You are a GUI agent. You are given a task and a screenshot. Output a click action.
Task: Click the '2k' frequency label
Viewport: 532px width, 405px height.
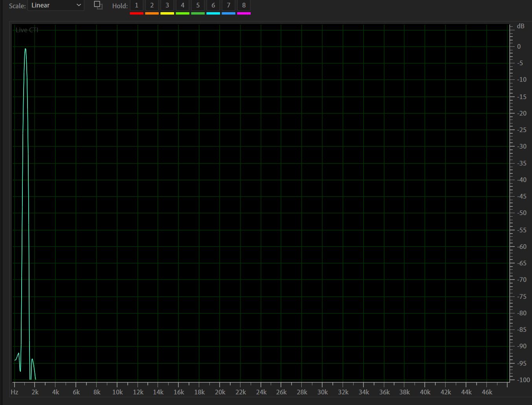click(35, 392)
